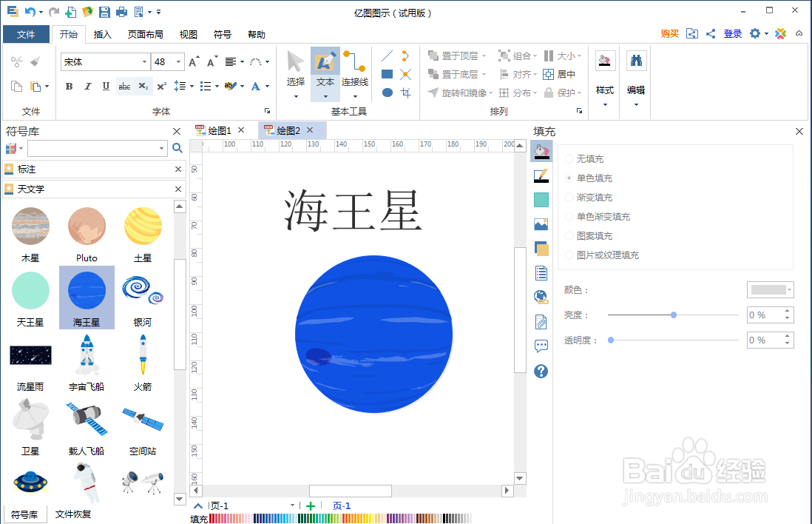Open the font name dropdown (宋体)
812x524 pixels.
[x=144, y=61]
